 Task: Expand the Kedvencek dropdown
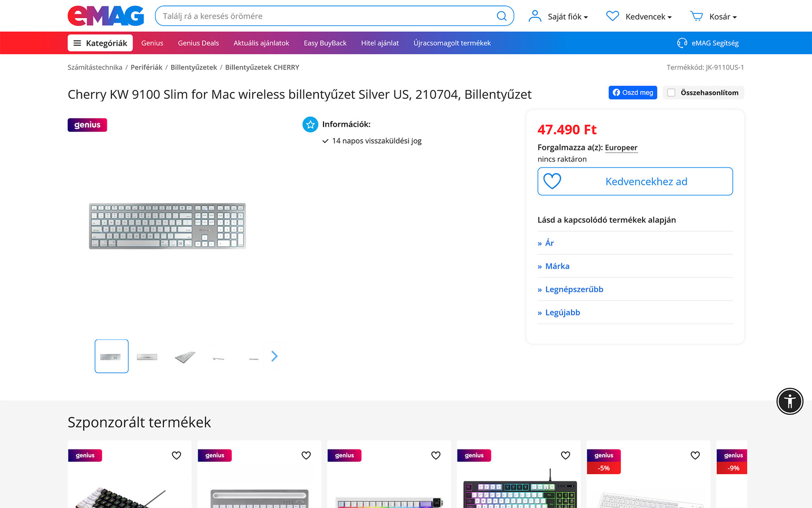648,16
